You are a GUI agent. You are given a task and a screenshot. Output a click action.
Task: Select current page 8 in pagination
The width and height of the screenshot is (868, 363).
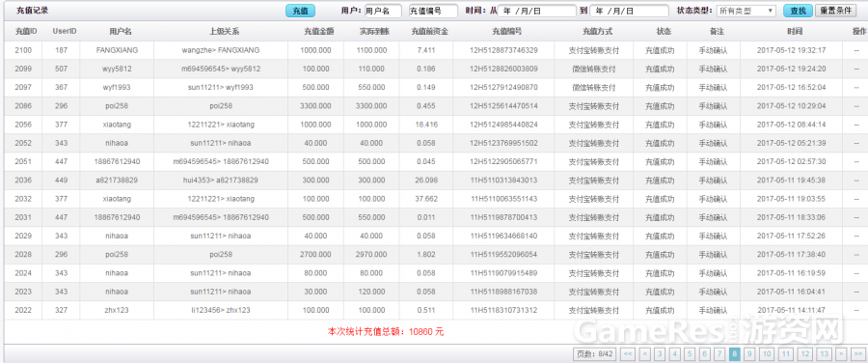tap(735, 354)
